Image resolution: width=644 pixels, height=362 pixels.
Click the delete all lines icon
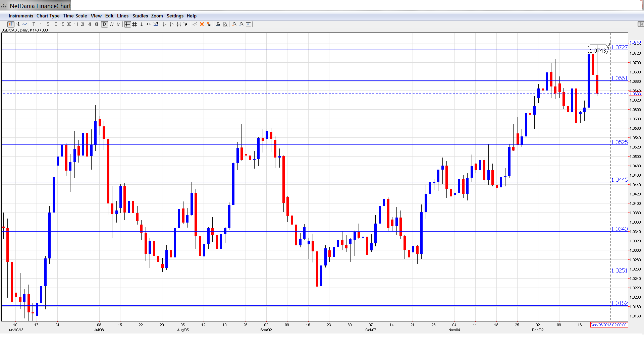point(209,24)
